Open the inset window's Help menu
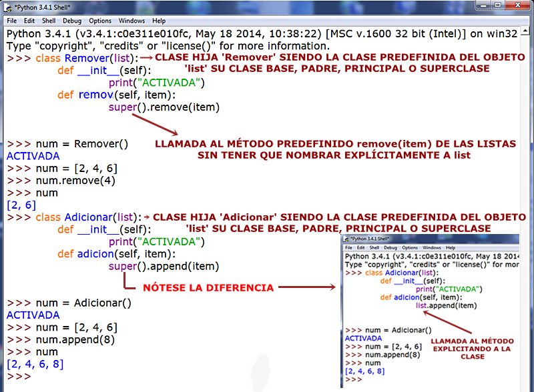This screenshot has width=534, height=392. 450,247
